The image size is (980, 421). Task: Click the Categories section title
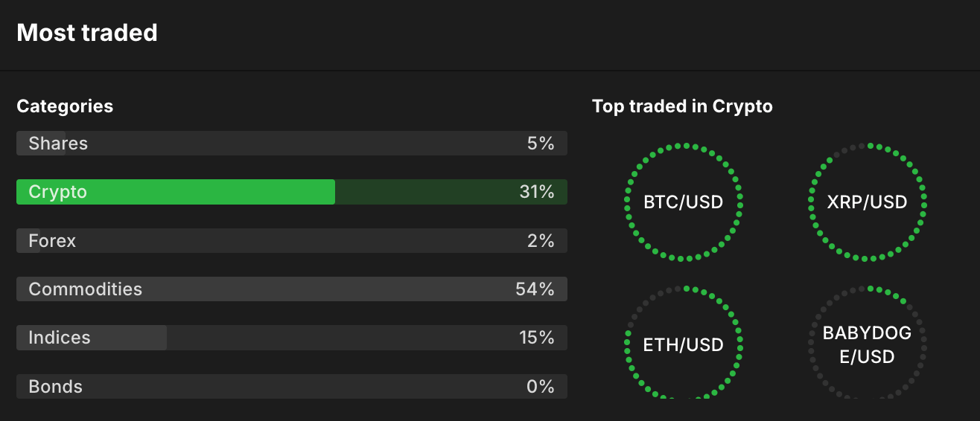click(65, 106)
